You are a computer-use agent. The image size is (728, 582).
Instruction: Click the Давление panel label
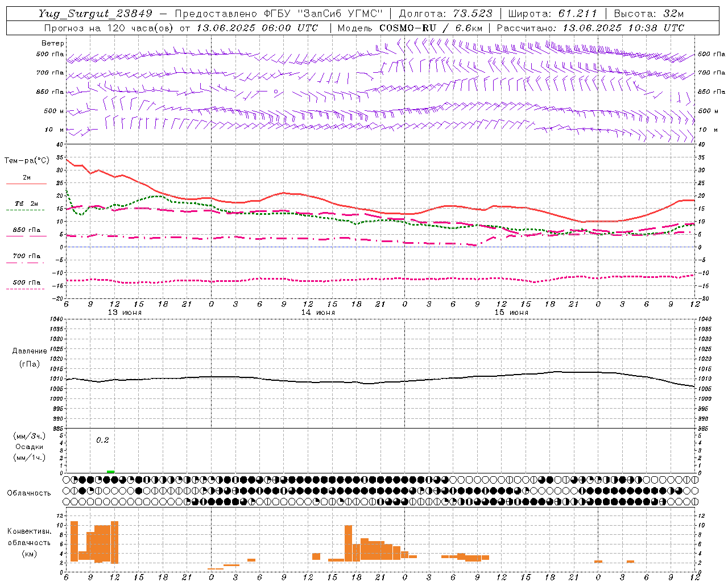[x=30, y=351]
